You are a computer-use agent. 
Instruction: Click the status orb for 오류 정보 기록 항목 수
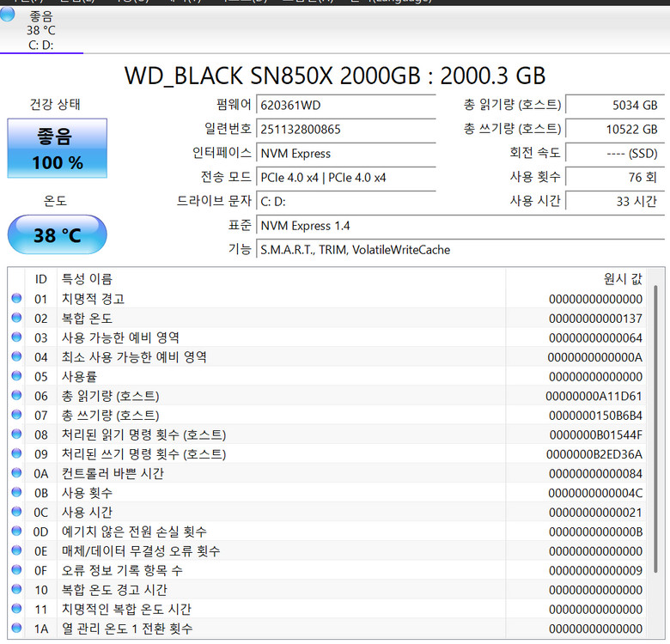point(16,570)
